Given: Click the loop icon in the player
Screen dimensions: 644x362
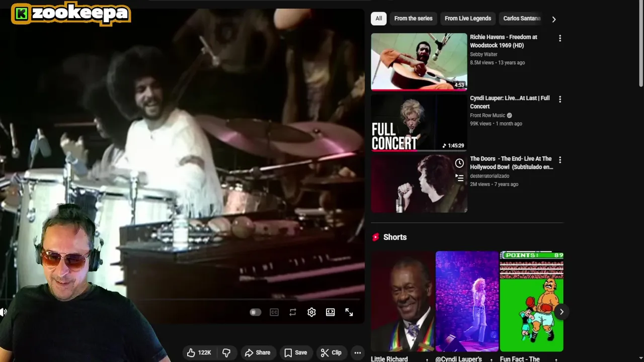Looking at the screenshot, I should [x=293, y=312].
